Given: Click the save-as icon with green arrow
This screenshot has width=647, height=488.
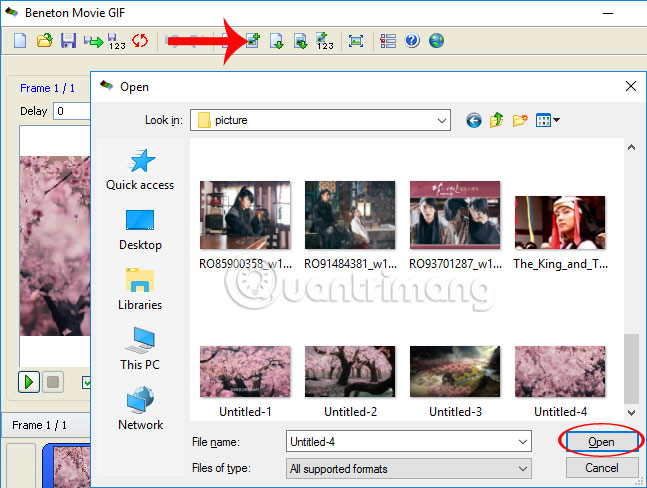Looking at the screenshot, I should point(93,41).
